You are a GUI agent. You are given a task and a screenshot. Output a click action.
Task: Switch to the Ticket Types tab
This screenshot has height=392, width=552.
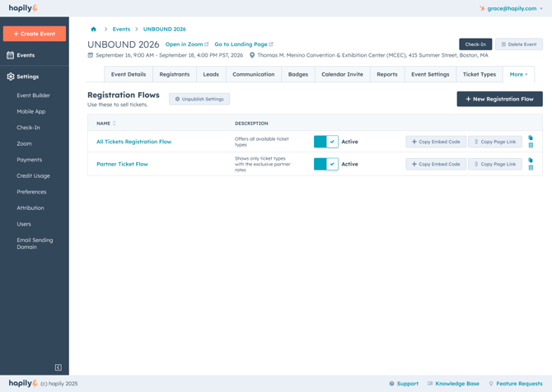tap(479, 74)
